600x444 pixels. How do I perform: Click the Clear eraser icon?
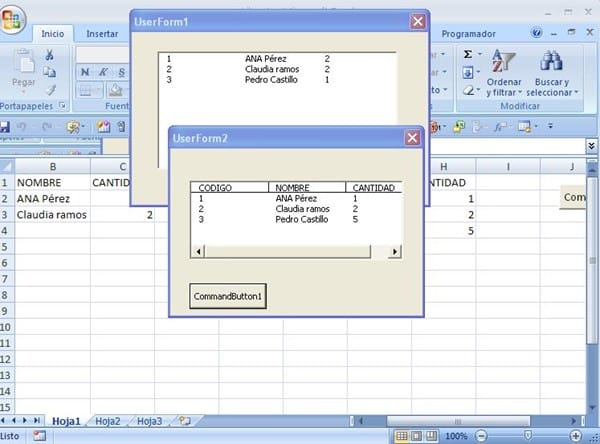click(x=468, y=91)
